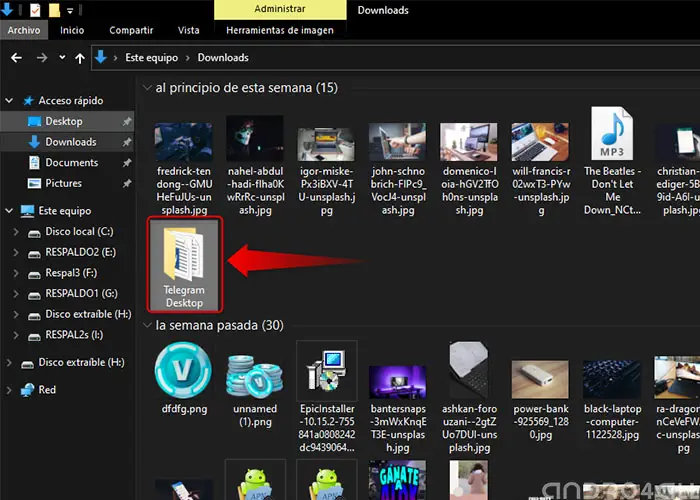Select unnamed (1).png file
The width and height of the screenshot is (700, 500).
coord(255,391)
